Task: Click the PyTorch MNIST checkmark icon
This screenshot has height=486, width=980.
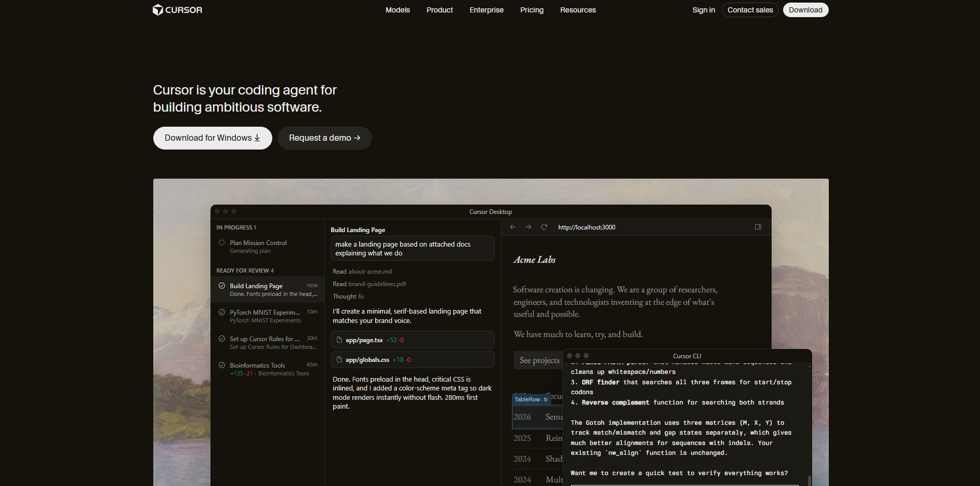Action: click(x=222, y=312)
